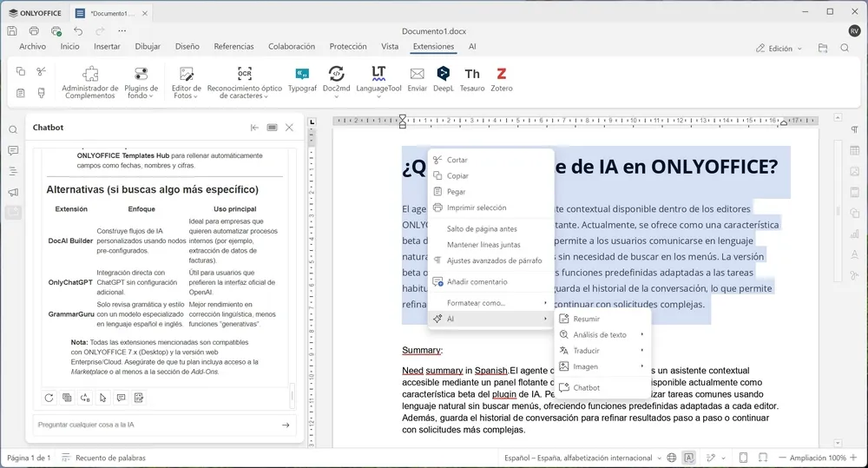The image size is (868, 468).
Task: Toggle spell checking in the status bar
Action: click(688, 458)
